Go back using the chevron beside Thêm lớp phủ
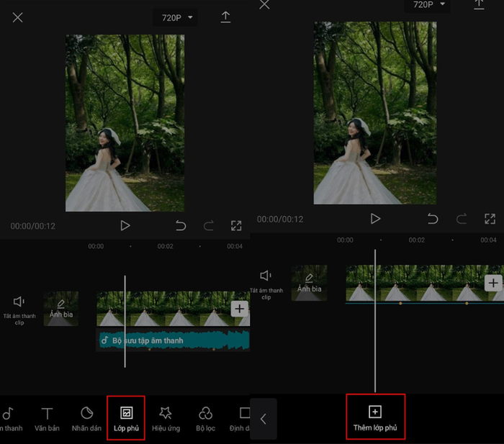504x444 pixels. (264, 419)
